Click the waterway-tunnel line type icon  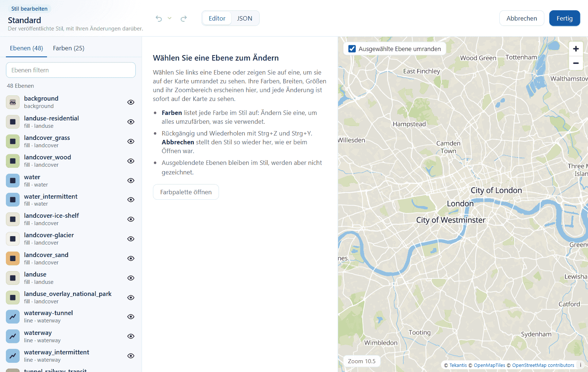point(13,317)
